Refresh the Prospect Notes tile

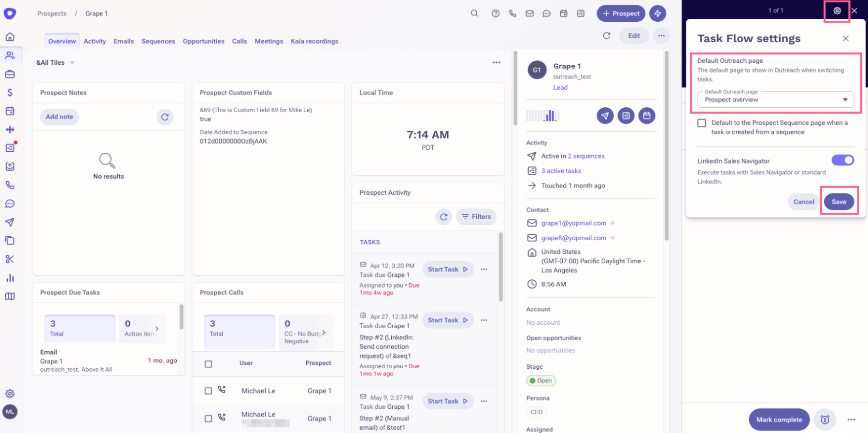[x=165, y=117]
